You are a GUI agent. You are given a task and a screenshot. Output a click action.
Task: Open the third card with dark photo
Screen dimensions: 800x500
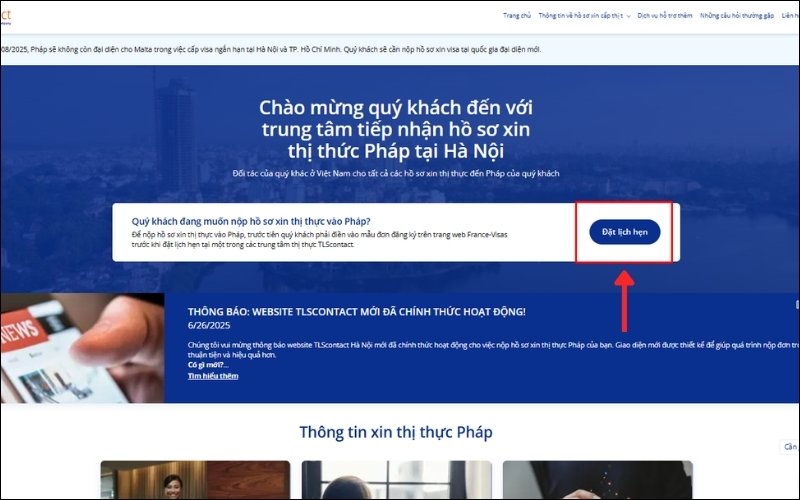[597, 480]
